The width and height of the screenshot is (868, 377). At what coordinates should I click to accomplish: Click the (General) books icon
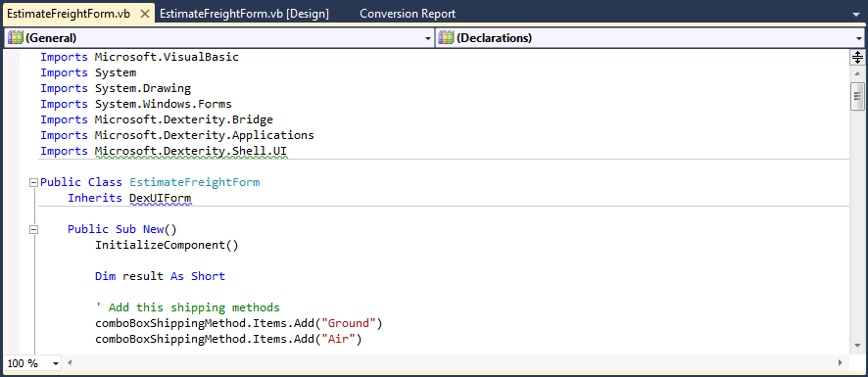[15, 37]
